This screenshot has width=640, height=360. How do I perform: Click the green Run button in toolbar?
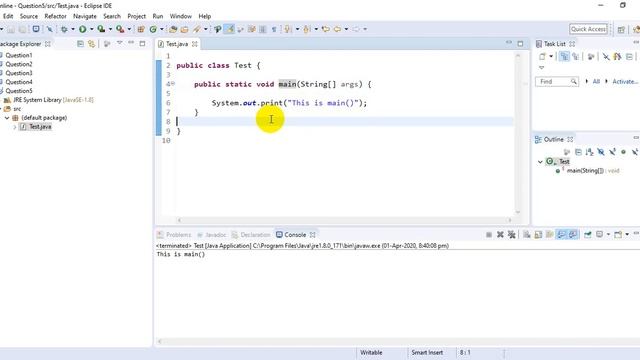point(82,29)
